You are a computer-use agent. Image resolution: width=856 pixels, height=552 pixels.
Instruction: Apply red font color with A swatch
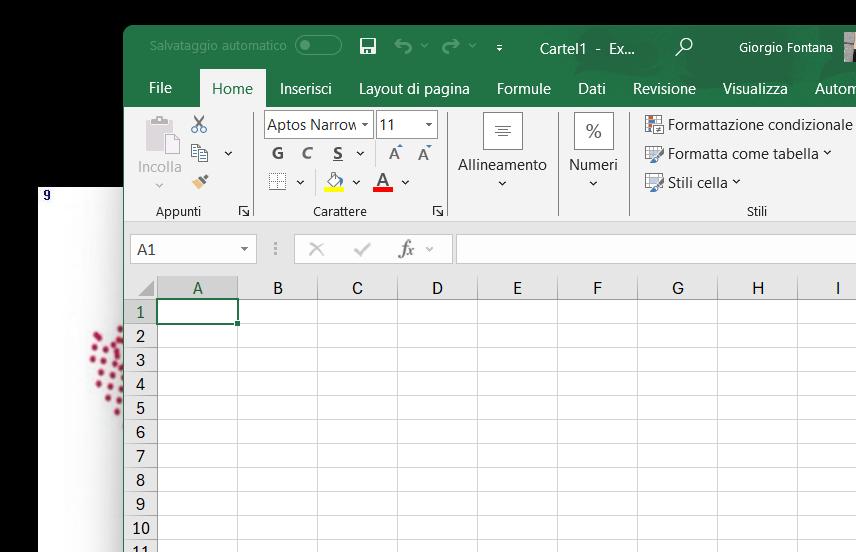tap(382, 182)
